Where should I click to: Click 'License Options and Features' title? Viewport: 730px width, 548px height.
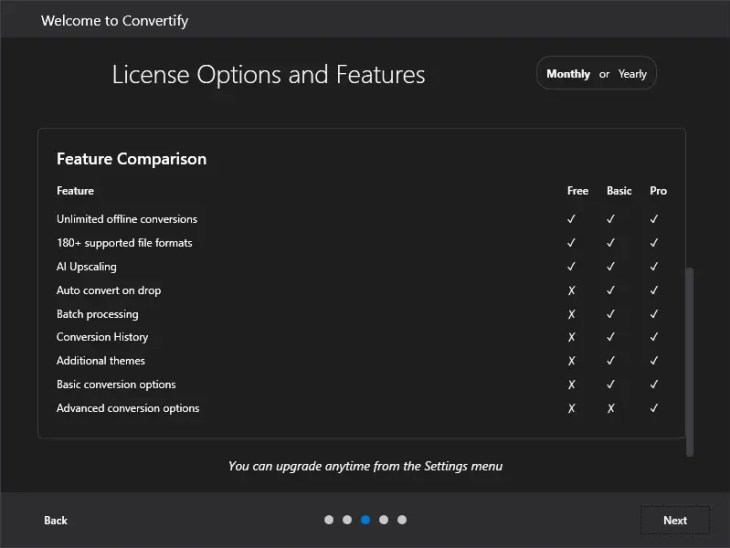point(268,74)
